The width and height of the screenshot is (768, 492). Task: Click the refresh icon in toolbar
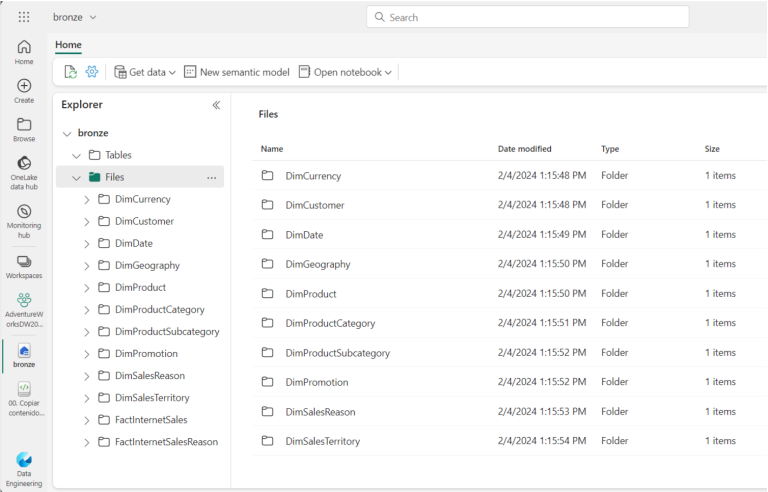click(x=71, y=72)
